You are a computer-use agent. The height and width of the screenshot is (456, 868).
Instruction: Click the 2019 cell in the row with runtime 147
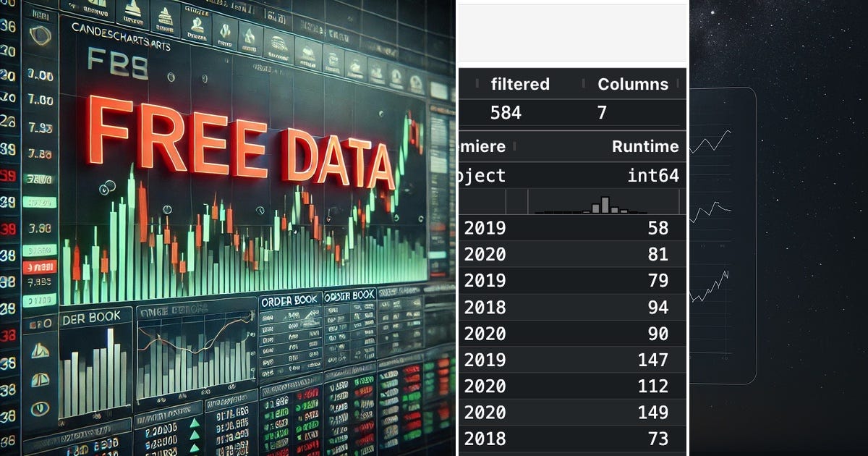click(x=485, y=360)
